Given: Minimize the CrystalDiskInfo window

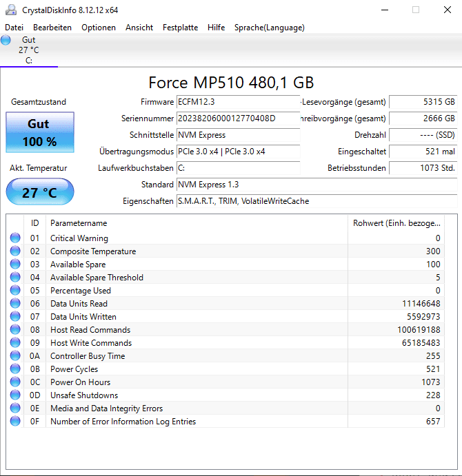Looking at the screenshot, I should (x=385, y=10).
